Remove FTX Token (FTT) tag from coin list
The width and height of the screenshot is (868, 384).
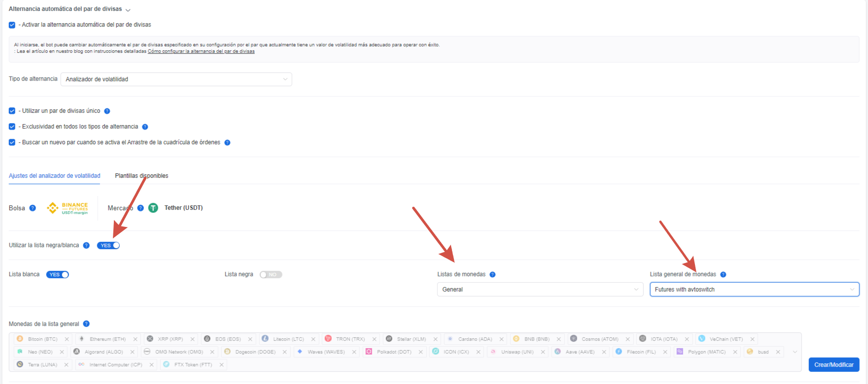coord(221,365)
